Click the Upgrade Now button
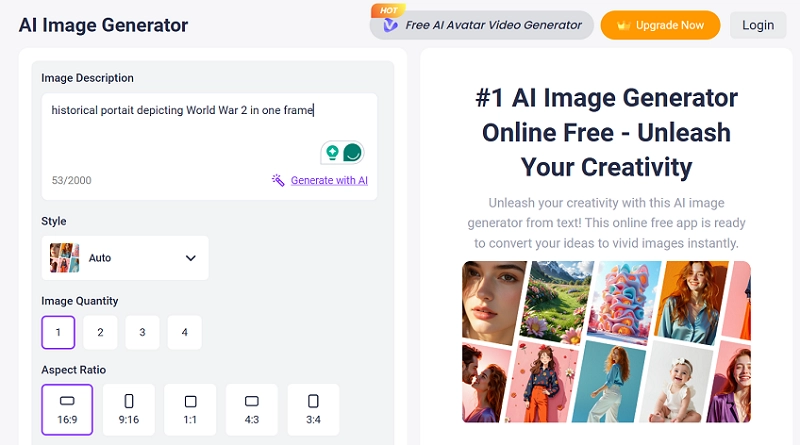The height and width of the screenshot is (445, 800). coord(660,25)
